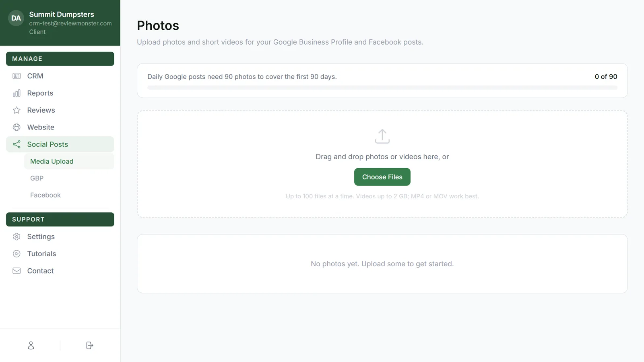The height and width of the screenshot is (362, 644).
Task: Click the Choose Files button
Action: pos(382,177)
